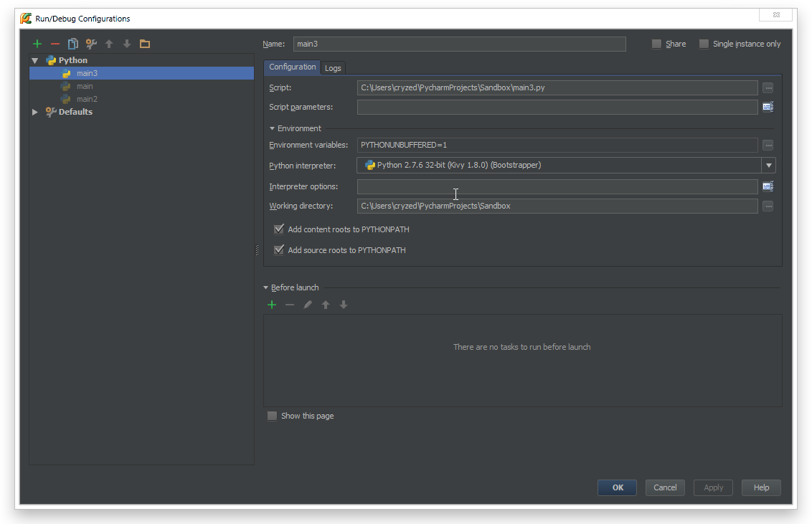Viewport: 812px width, 524px height.
Task: Edit Environment variables via browse button
Action: tap(768, 146)
